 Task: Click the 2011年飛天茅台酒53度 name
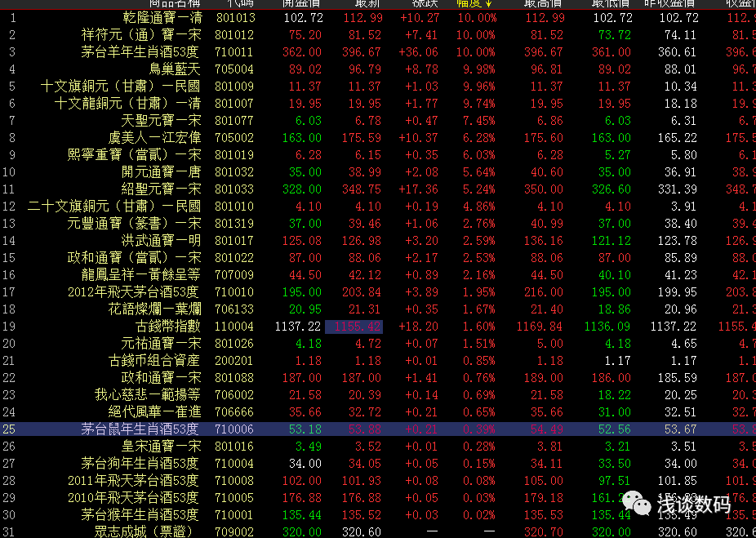pyautogui.click(x=134, y=481)
